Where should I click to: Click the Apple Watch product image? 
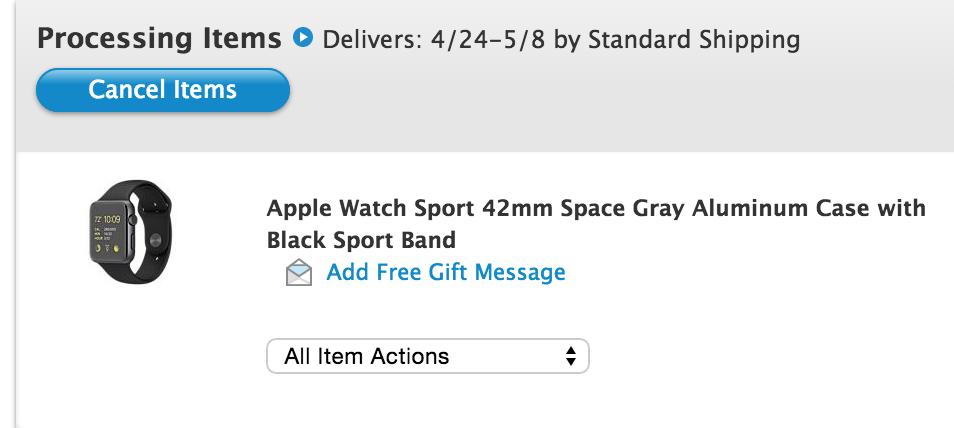click(x=131, y=232)
